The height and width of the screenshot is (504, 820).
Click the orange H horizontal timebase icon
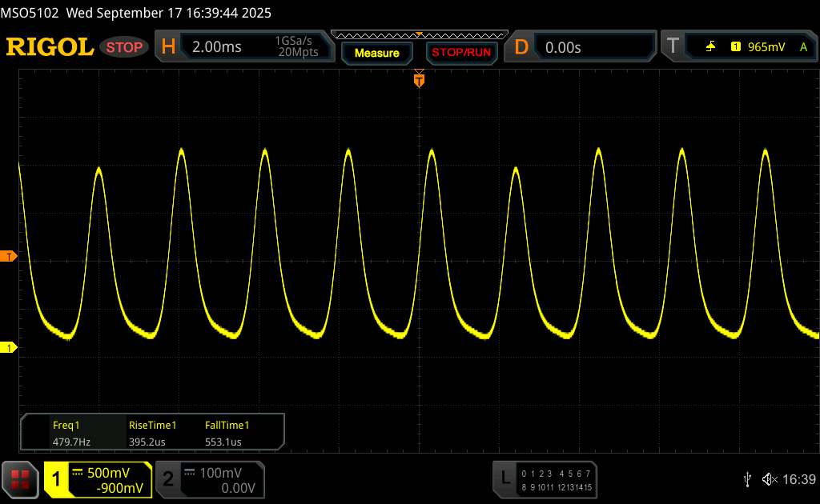pos(168,47)
